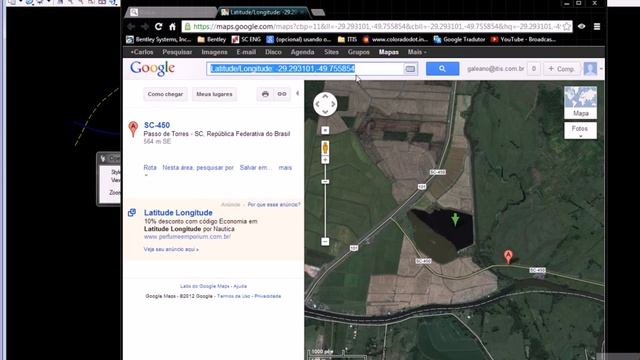The height and width of the screenshot is (360, 640).
Task: Open the ITIS bookmarks folder
Action: click(x=347, y=40)
